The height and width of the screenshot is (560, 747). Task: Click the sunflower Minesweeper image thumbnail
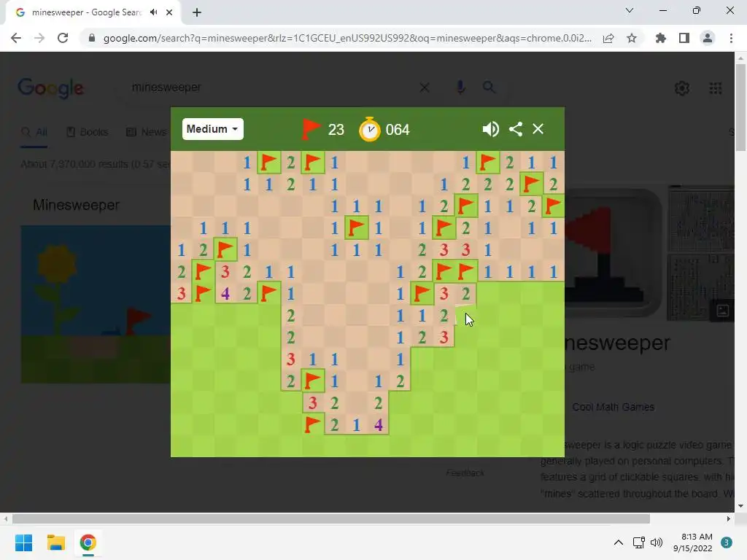(x=96, y=305)
